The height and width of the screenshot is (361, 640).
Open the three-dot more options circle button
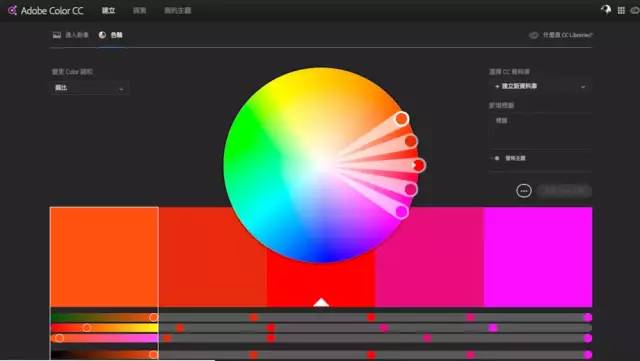[524, 191]
